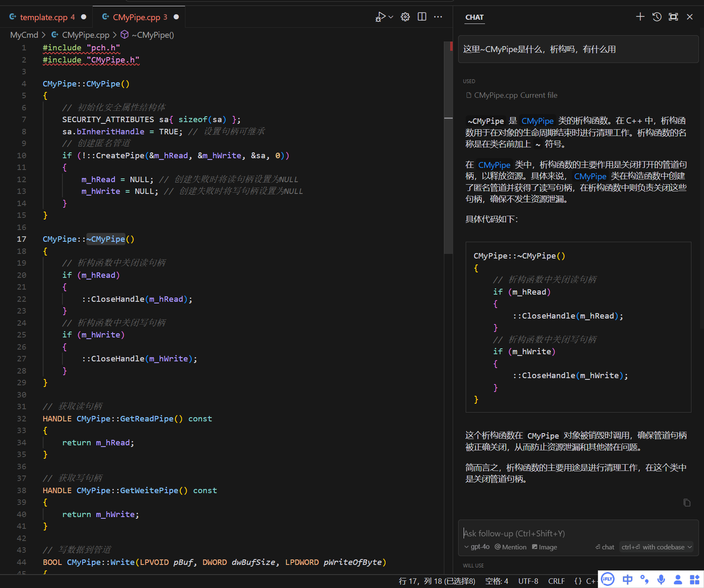Select the CMyPipe.cpp editor tab
Image resolution: width=704 pixels, height=588 pixels.
pos(139,17)
